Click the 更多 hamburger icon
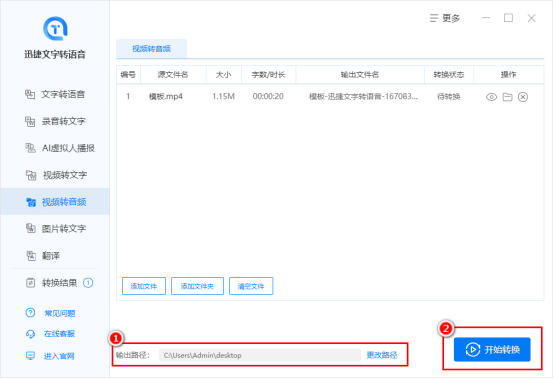This screenshot has width=554, height=379. tap(434, 18)
